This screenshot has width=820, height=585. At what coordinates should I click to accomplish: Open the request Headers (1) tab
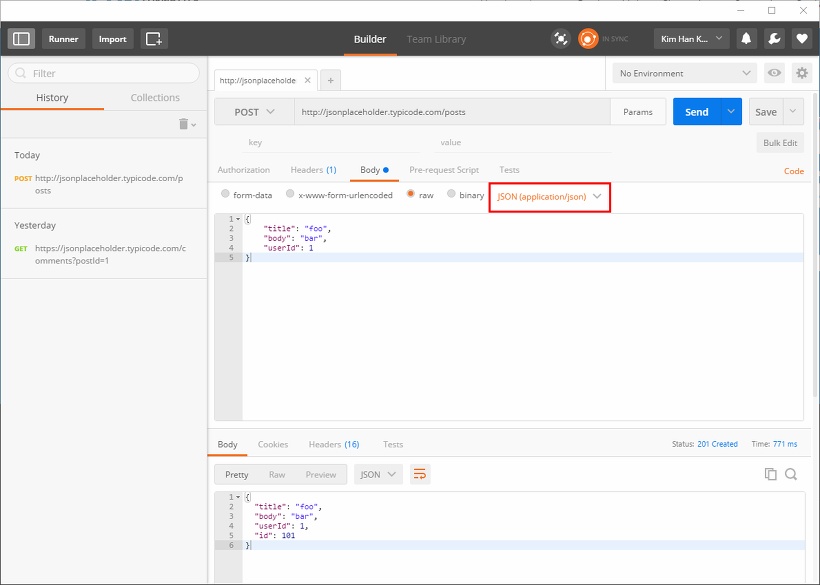click(x=313, y=170)
